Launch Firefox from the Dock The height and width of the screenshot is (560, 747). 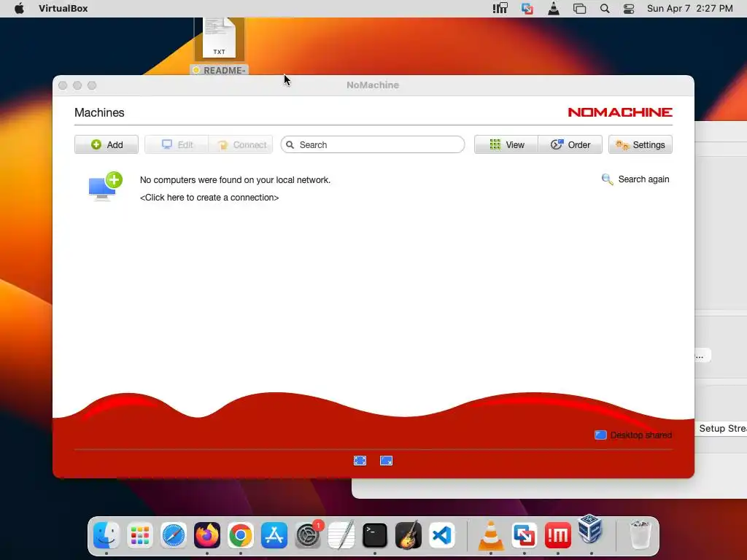coord(207,535)
